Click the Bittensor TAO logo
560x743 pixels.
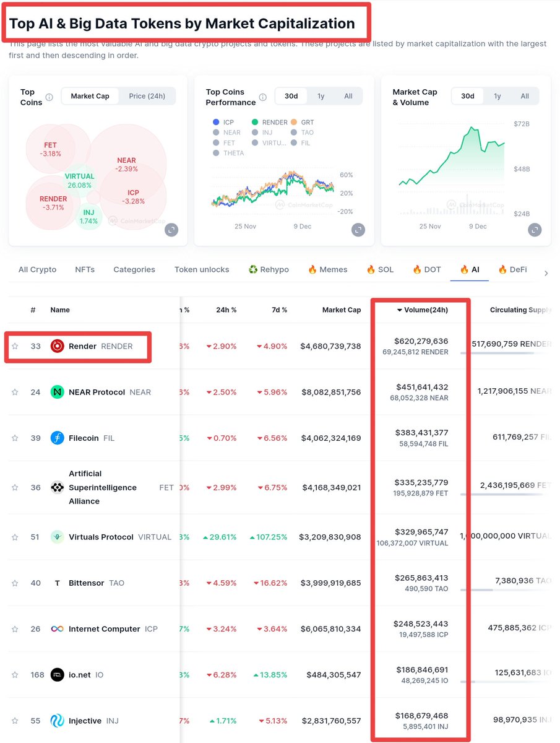point(57,583)
